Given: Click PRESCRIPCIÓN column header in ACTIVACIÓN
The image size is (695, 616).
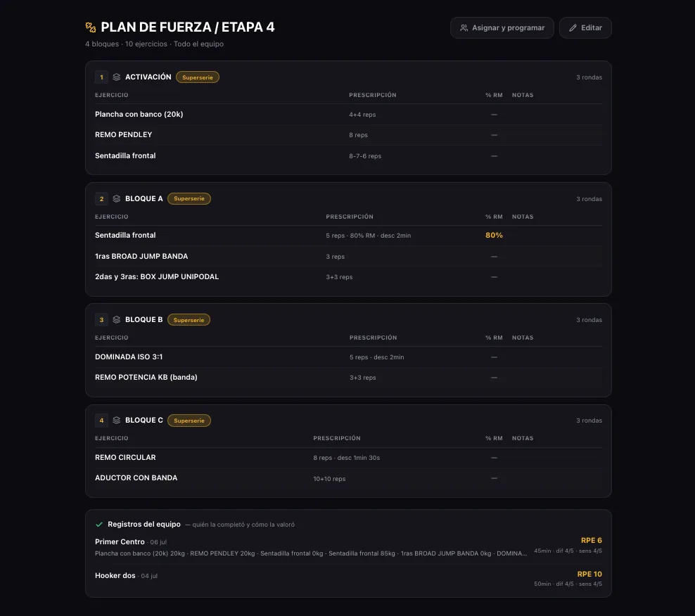Looking at the screenshot, I should pos(373,95).
